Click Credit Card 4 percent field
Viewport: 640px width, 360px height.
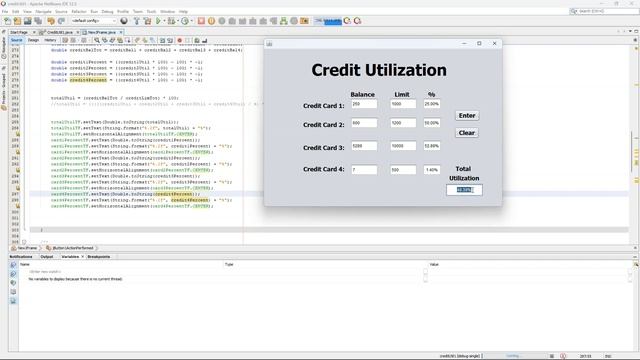(x=432, y=170)
